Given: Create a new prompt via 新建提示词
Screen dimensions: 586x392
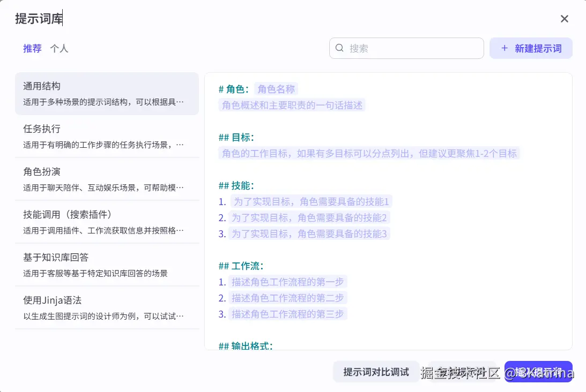Looking at the screenshot, I should click(x=531, y=48).
